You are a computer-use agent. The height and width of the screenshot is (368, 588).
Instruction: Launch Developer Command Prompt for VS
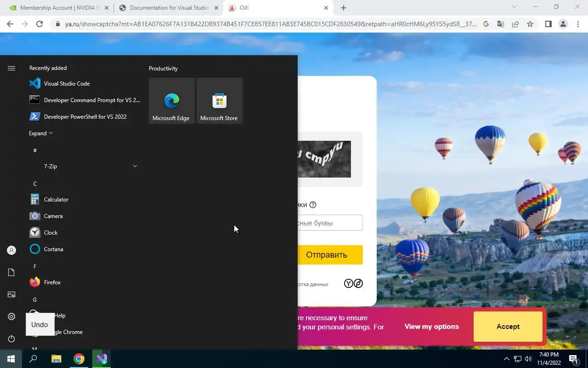[85, 100]
